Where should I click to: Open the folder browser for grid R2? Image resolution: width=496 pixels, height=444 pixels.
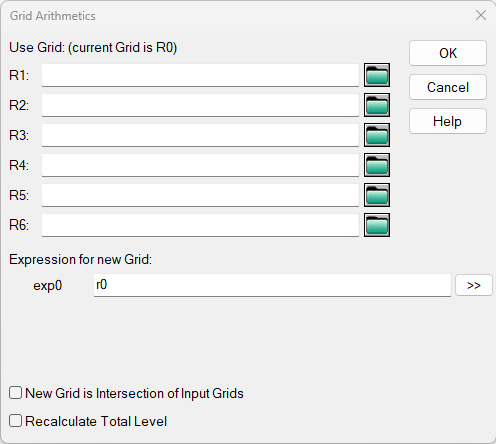(x=377, y=105)
